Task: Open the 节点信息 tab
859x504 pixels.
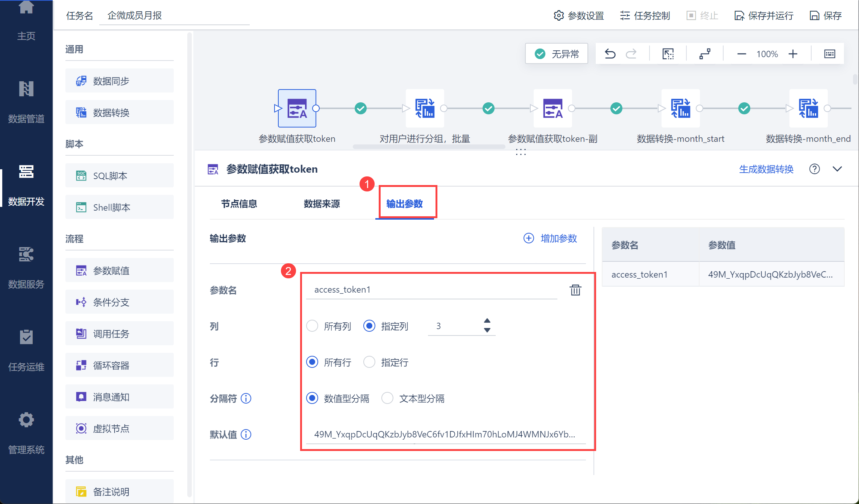Action: tap(239, 204)
